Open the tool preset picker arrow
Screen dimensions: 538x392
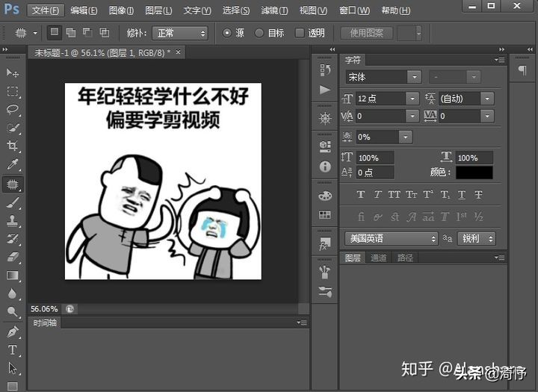[x=35, y=34]
